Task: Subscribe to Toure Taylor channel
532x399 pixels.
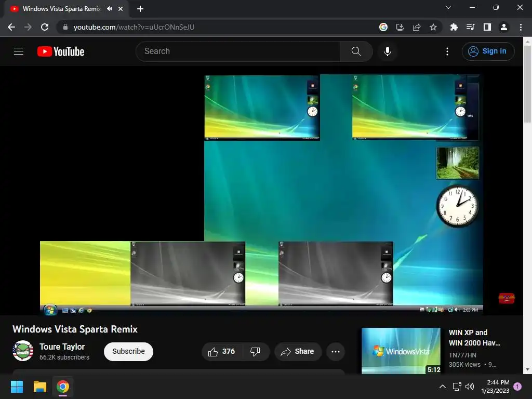Action: [129, 352]
